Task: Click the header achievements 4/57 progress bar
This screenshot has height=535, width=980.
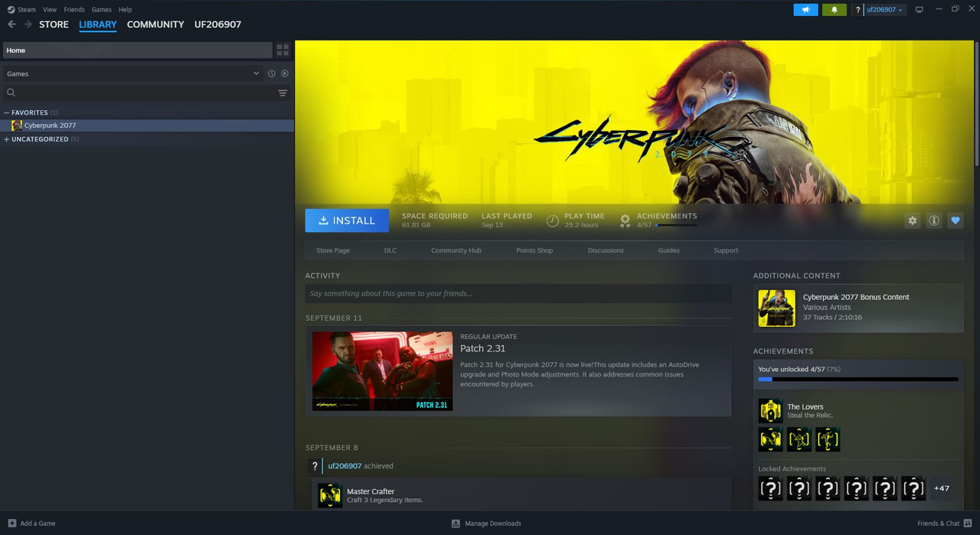Action: (676, 225)
